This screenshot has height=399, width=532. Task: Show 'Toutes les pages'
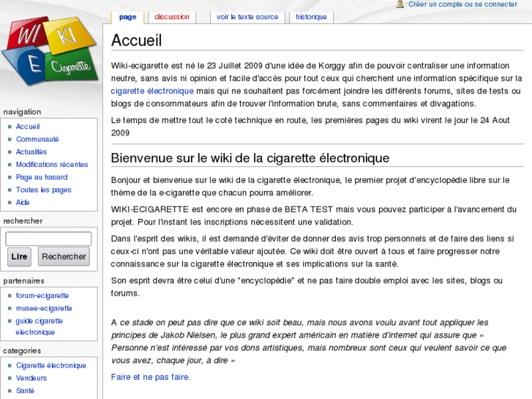[x=43, y=190]
